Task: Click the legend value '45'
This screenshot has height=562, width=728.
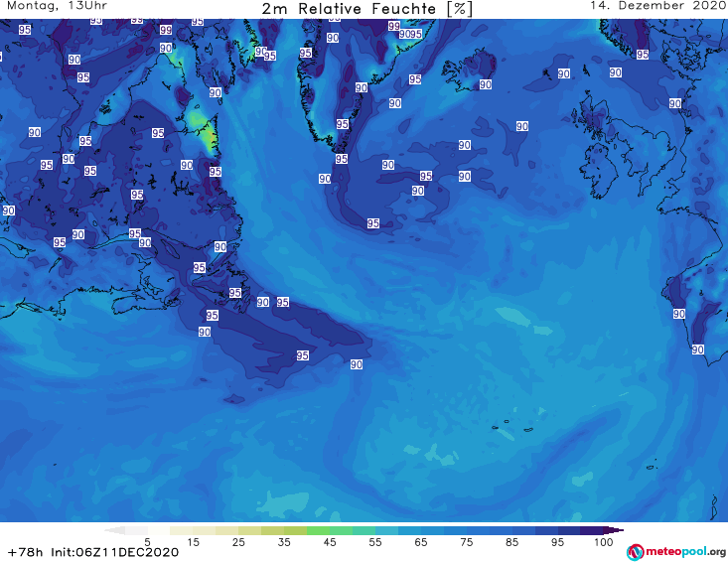Action: (330, 542)
